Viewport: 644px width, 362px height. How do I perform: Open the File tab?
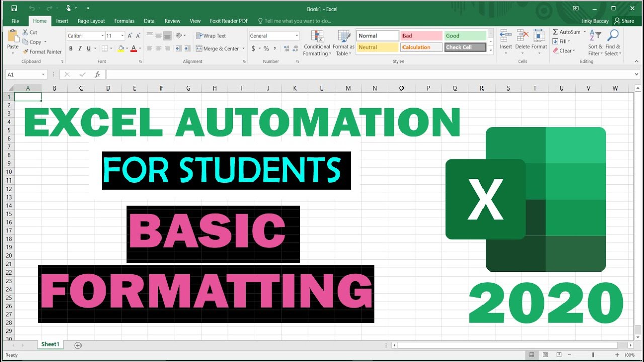click(x=15, y=21)
